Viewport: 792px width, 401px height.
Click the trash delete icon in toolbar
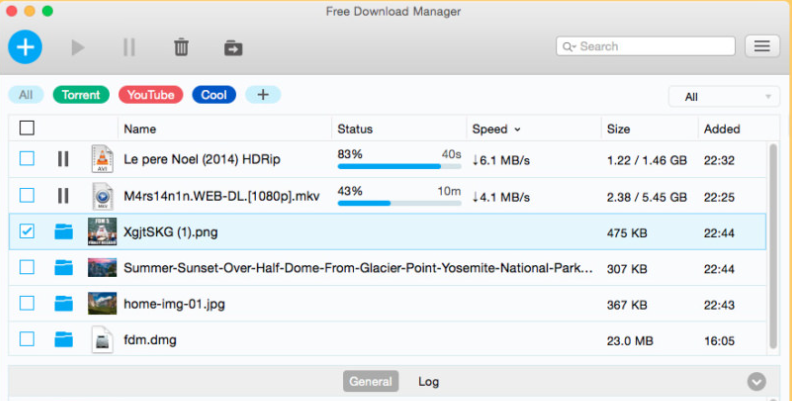click(181, 47)
